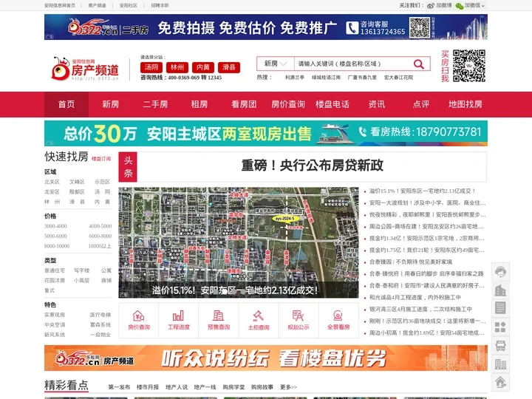Click the building sidebar icon

[x=500, y=290]
